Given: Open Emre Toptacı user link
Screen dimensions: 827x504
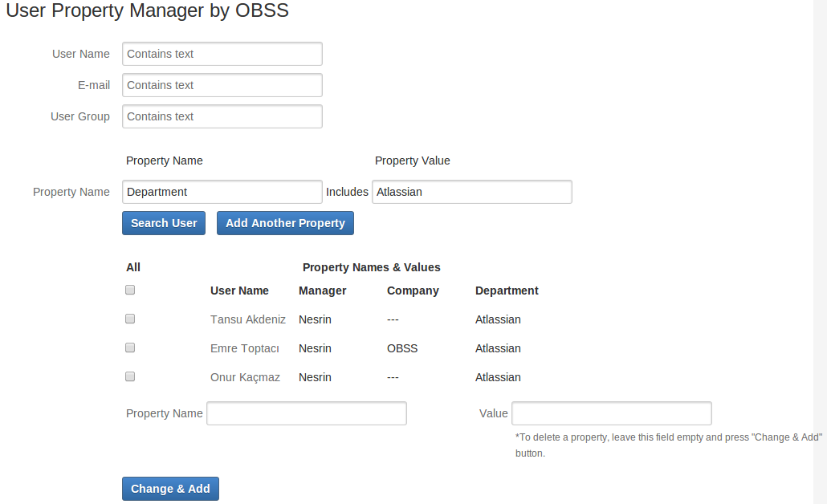Looking at the screenshot, I should coord(245,348).
